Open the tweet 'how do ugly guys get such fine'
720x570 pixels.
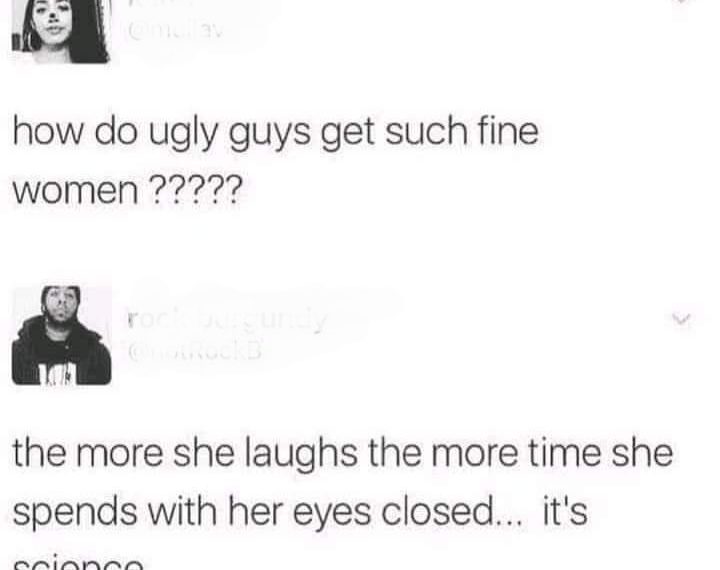tap(276, 133)
